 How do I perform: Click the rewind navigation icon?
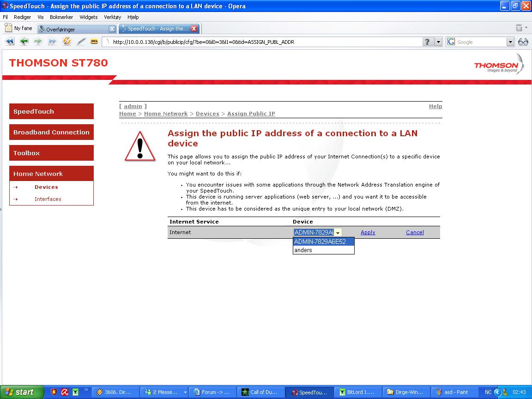pos(10,42)
